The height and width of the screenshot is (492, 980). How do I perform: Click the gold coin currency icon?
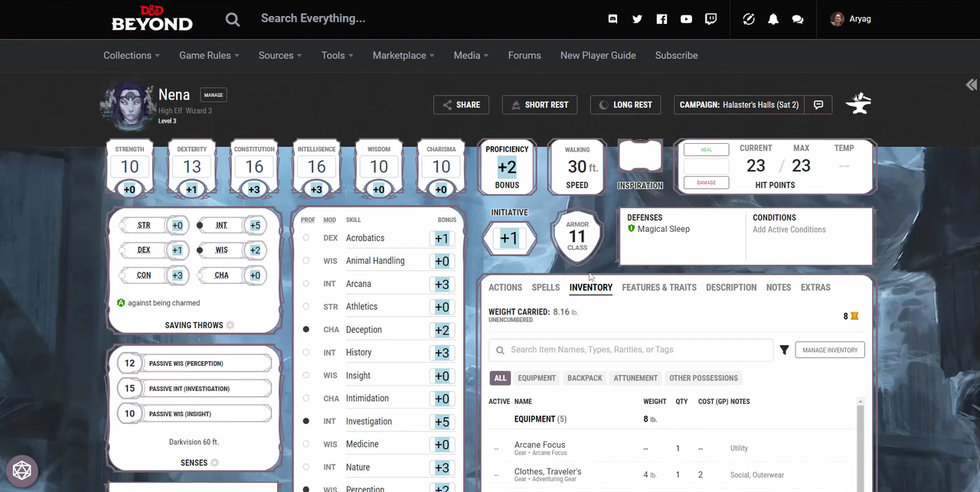(x=854, y=316)
